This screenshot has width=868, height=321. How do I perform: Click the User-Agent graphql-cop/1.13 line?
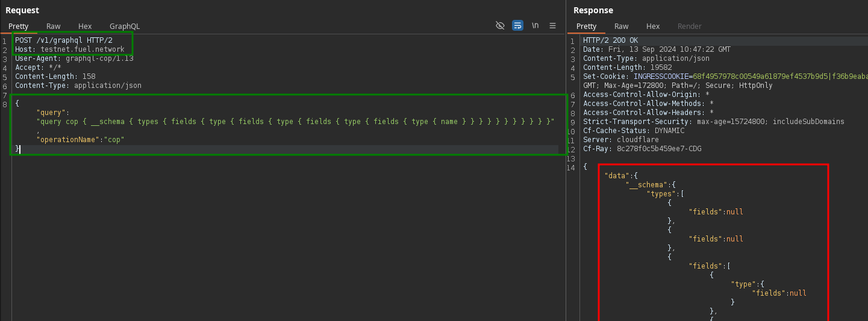(x=74, y=58)
